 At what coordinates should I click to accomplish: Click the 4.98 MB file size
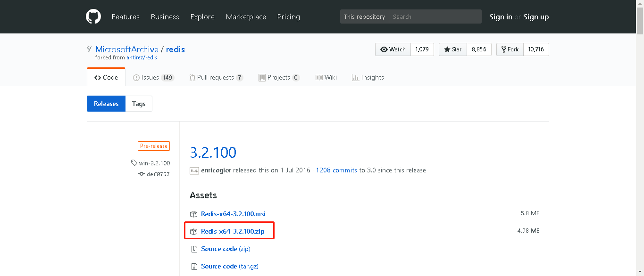pos(528,231)
